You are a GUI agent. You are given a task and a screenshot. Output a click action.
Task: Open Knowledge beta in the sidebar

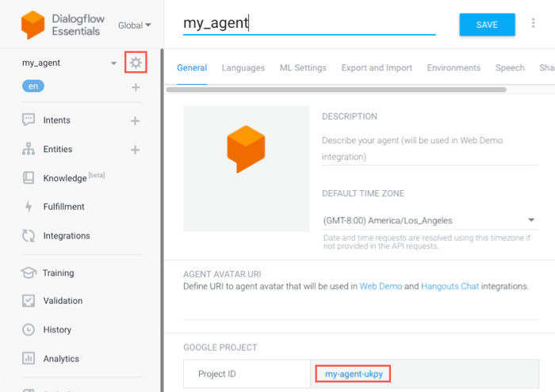coord(74,177)
